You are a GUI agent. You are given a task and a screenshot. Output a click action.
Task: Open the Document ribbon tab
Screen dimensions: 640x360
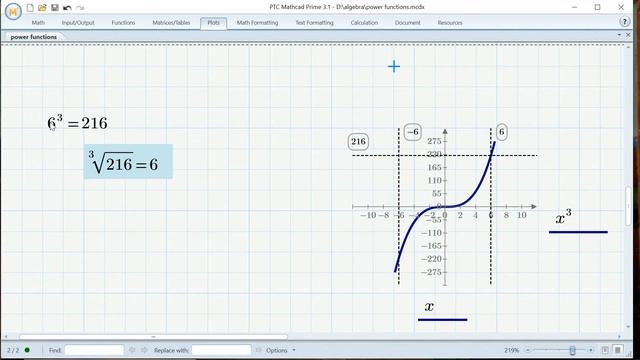click(407, 23)
